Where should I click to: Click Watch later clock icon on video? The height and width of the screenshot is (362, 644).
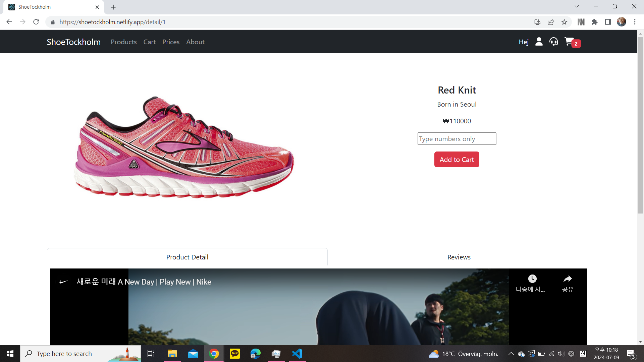tap(532, 279)
